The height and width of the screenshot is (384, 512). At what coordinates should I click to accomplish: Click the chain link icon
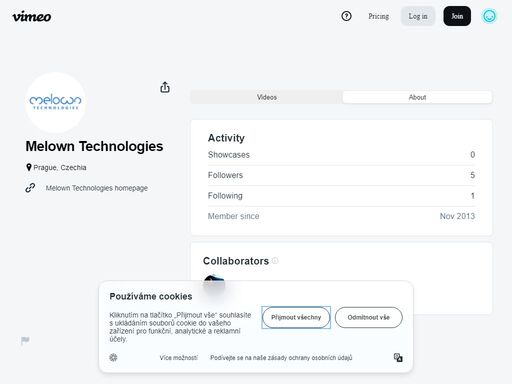click(30, 188)
